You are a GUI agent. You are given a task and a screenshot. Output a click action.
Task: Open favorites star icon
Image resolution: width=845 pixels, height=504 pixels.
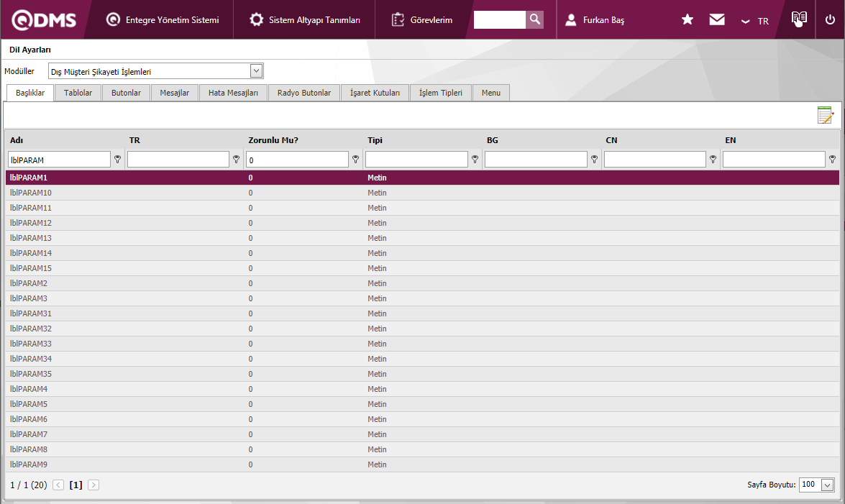[688, 19]
